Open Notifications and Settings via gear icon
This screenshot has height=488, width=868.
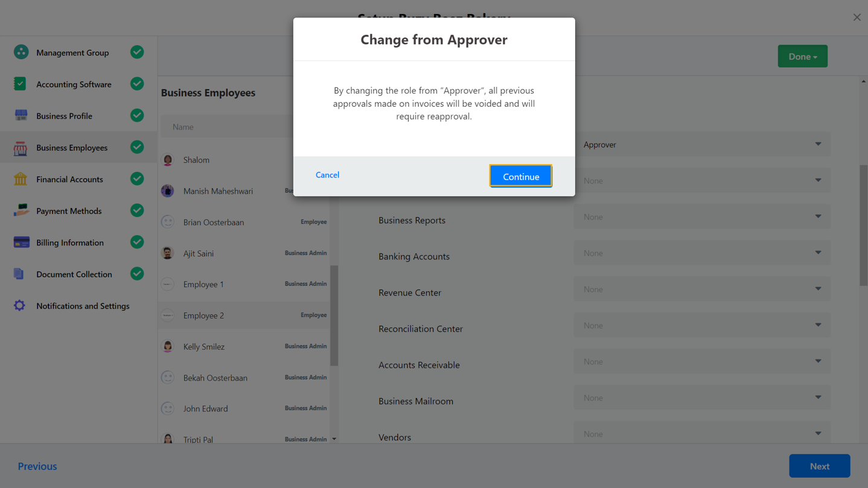click(21, 306)
